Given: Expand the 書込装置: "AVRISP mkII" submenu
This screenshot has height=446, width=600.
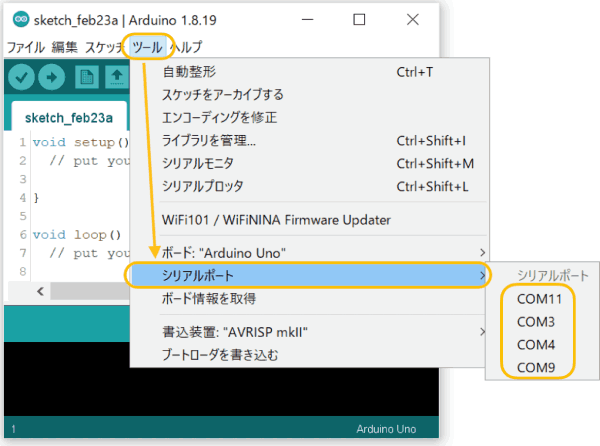Looking at the screenshot, I should tap(309, 332).
